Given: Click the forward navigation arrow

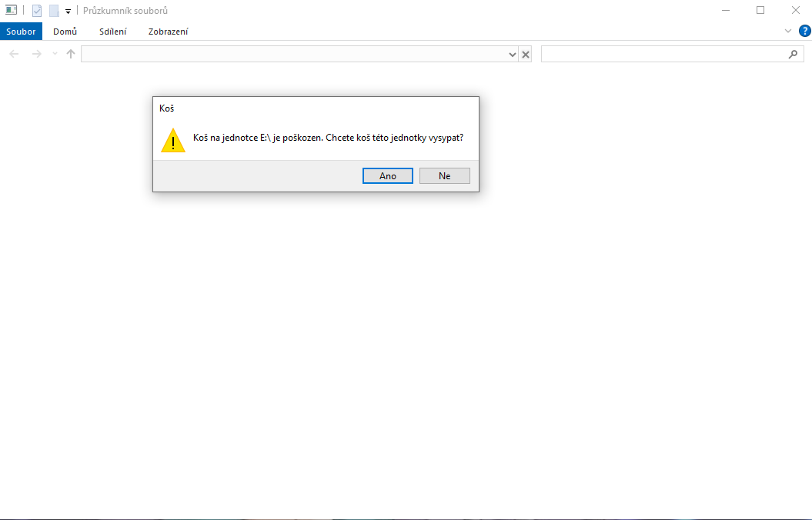Looking at the screenshot, I should click(x=37, y=54).
